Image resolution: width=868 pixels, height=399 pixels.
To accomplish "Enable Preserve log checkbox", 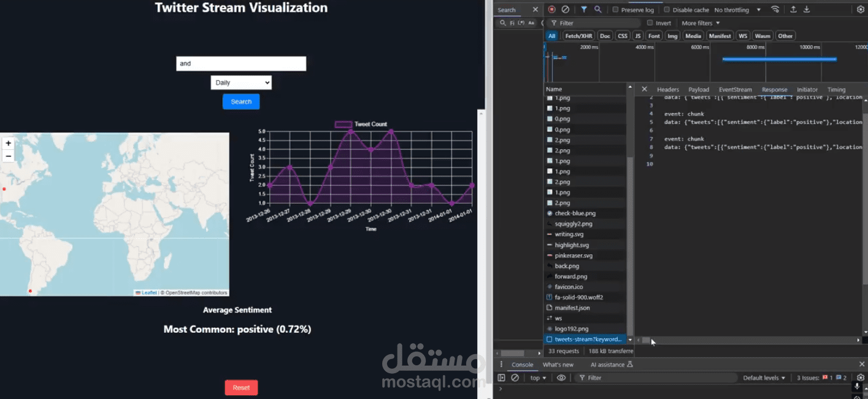I will coord(616,10).
